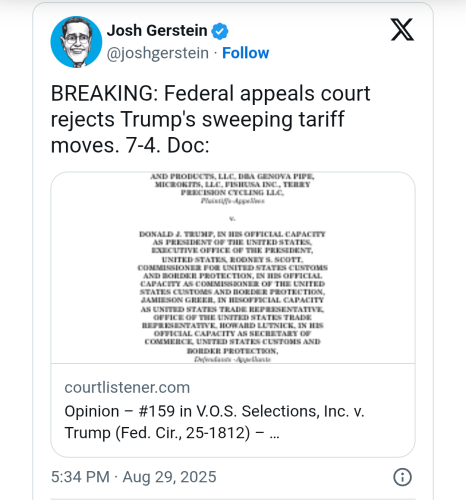Click the 'Howard Lutnick' line in document image
This screenshot has width=466, height=500.
(x=233, y=325)
